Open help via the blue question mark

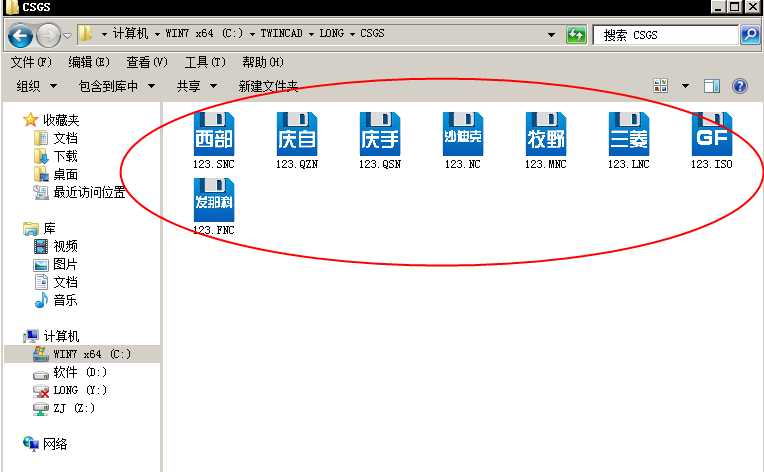(740, 86)
